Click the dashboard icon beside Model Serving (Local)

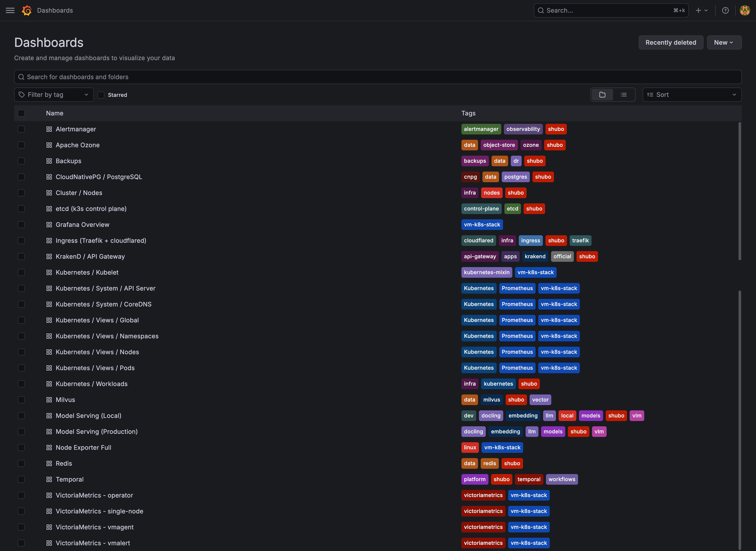[49, 416]
